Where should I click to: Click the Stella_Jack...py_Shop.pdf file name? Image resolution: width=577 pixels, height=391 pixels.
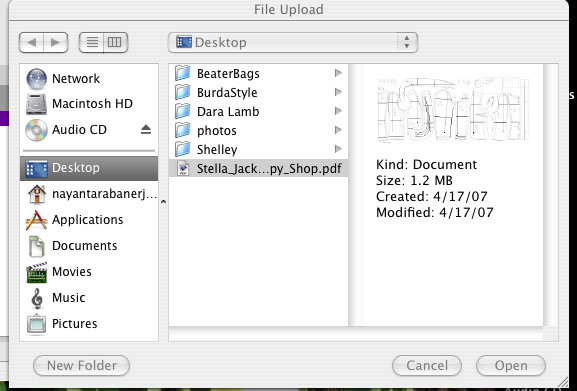(x=269, y=169)
